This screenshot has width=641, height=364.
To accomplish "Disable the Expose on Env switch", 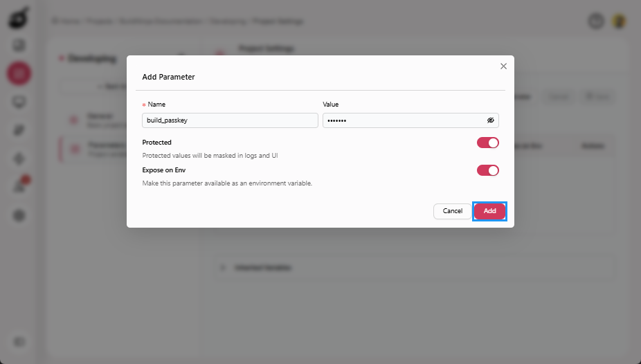I will click(x=488, y=170).
